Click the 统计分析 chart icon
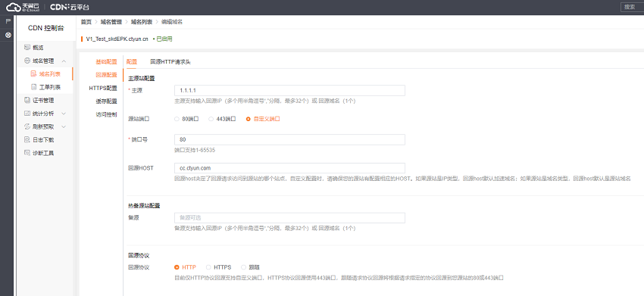Image resolution: width=644 pixels, height=296 pixels. point(27,114)
